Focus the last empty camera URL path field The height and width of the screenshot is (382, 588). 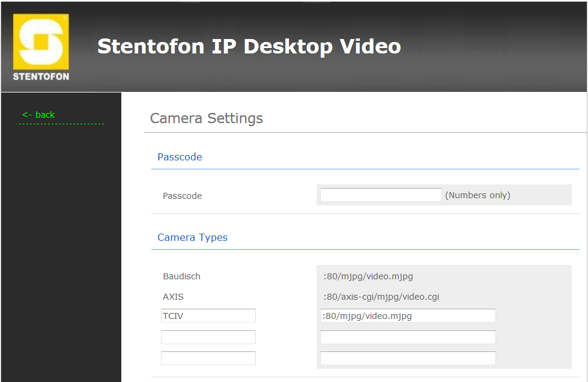pyautogui.click(x=407, y=358)
